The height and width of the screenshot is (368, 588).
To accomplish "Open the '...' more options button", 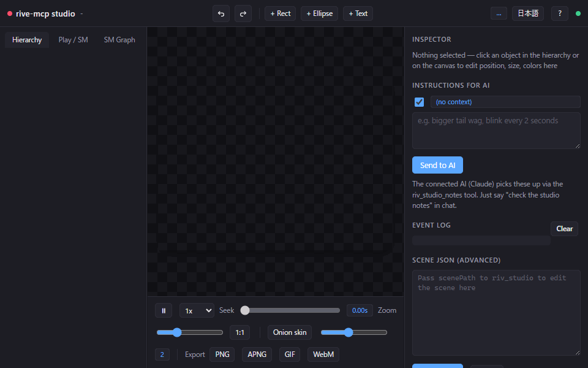I will coord(499,13).
